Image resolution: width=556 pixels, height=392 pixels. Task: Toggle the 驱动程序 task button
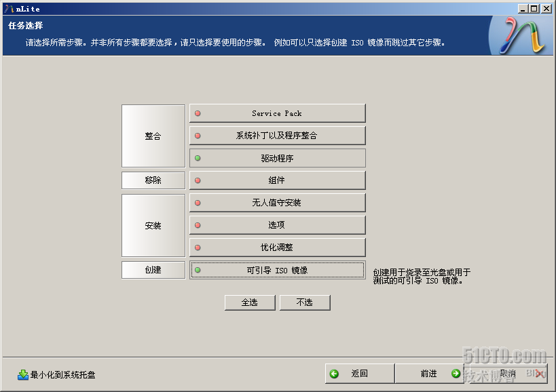click(277, 158)
